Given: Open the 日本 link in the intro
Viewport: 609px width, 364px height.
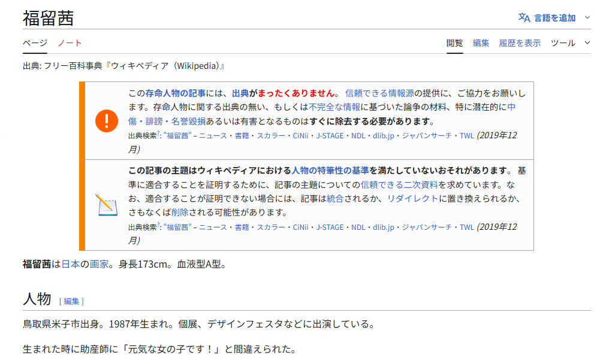Looking at the screenshot, I should 71,264.
